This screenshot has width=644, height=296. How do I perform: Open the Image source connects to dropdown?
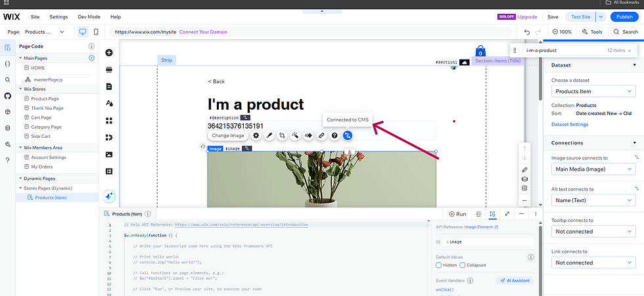coord(593,169)
